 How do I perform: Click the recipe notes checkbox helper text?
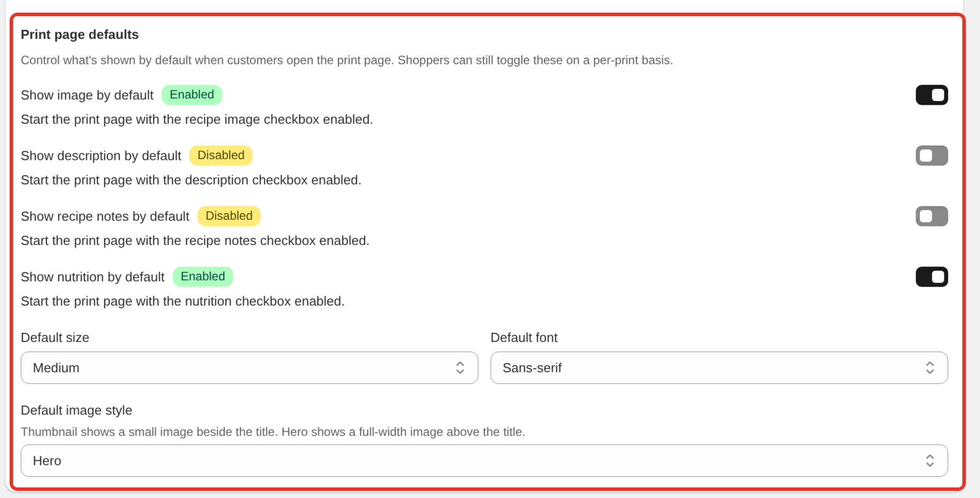pos(195,241)
